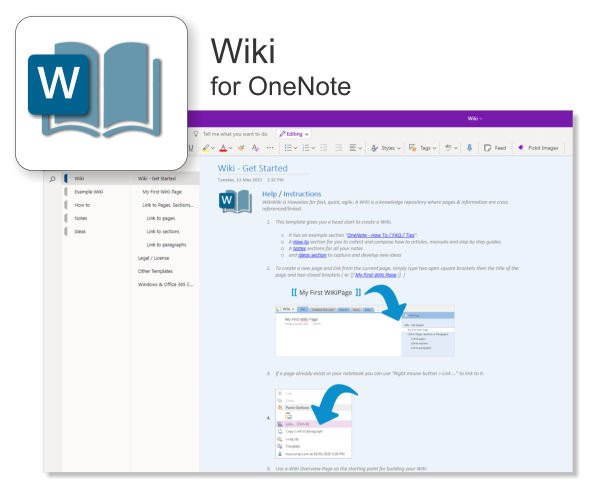Open the Link to Pages, Sections page
Image resolution: width=600 pixels, height=490 pixels.
165,205
